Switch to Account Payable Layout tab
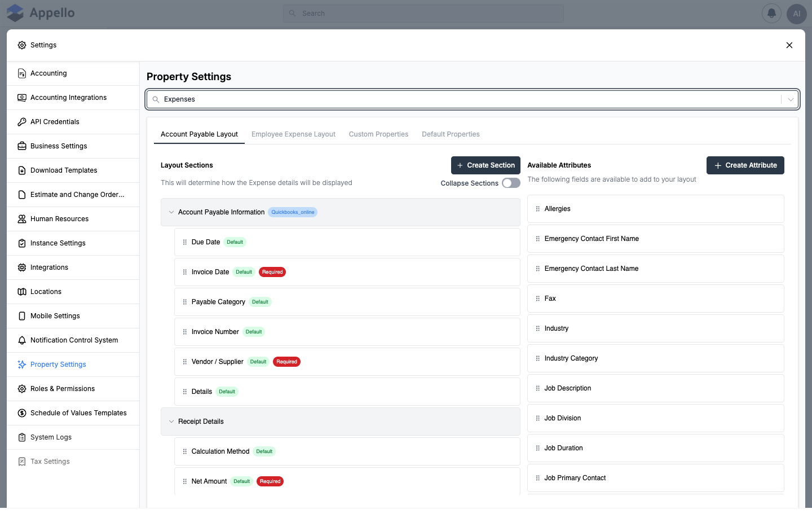Screen dimensions: 812x518 point(199,134)
